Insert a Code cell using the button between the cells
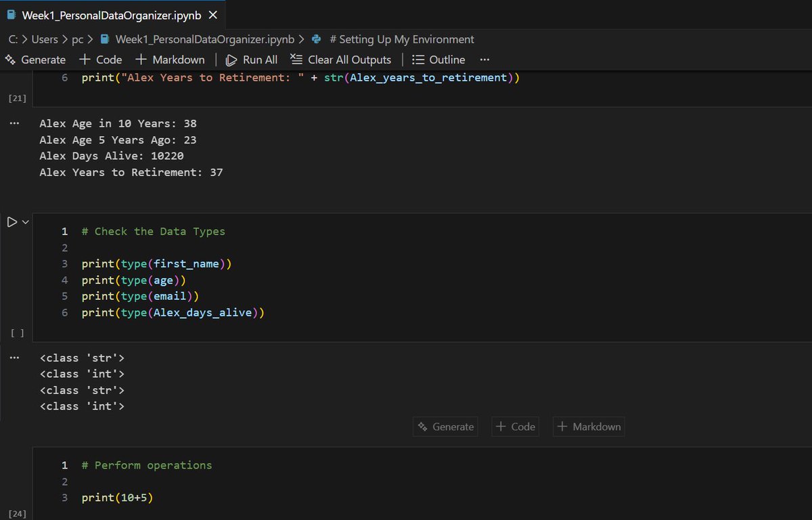The height and width of the screenshot is (520, 812). point(516,427)
